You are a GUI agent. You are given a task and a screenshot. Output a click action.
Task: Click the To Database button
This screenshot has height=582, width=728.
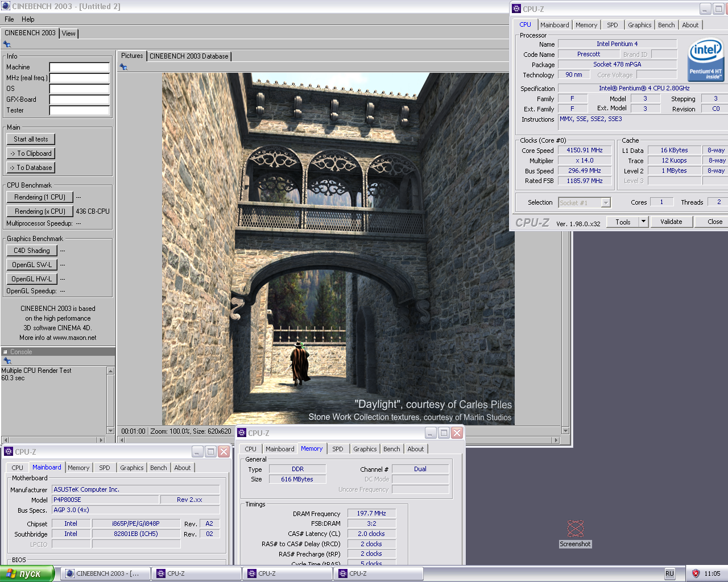click(31, 168)
